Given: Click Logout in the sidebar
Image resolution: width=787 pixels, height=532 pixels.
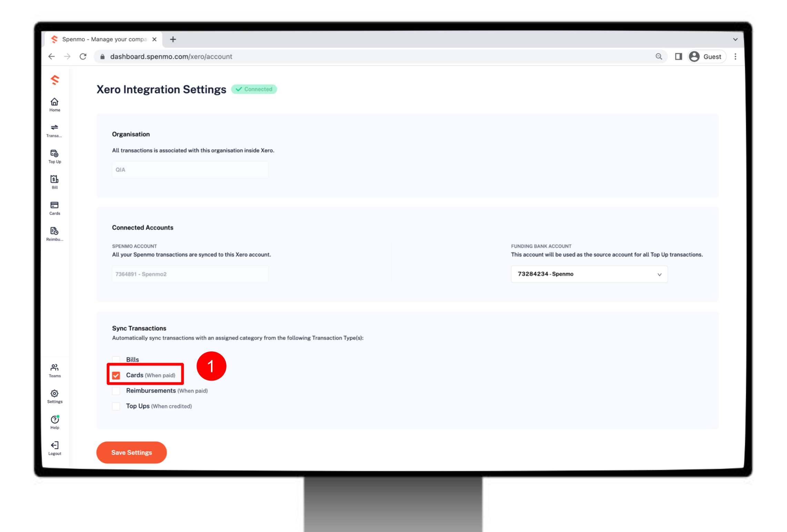Looking at the screenshot, I should [x=54, y=448].
